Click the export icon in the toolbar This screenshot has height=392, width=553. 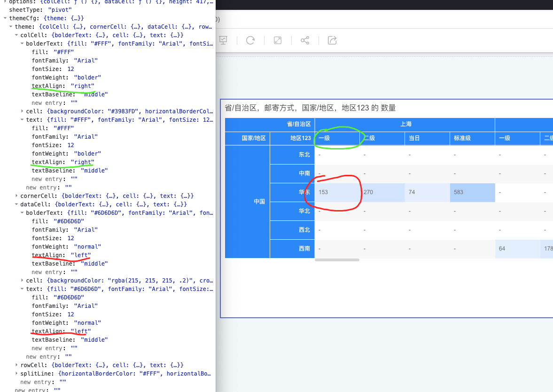[x=332, y=40]
